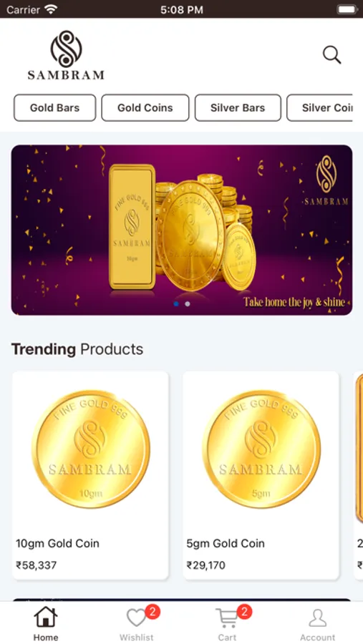Screen dimensions: 363x644
Task: Open the promotional gold banner
Action: 182,230
